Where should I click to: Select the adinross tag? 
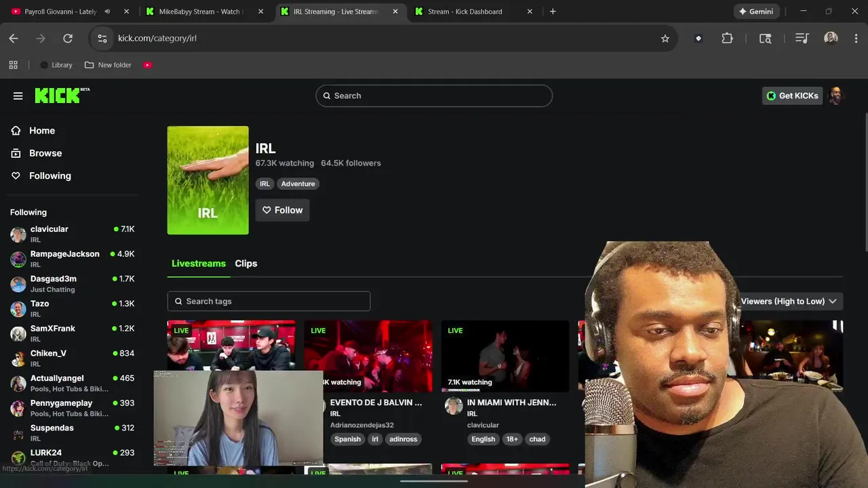(403, 439)
